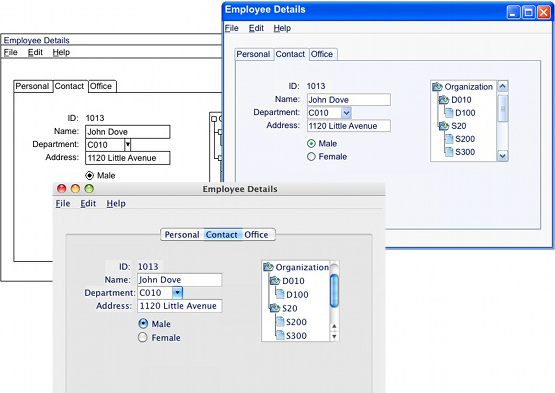Select Female radio button in Mac-style window
The image size is (555, 393).
(x=143, y=337)
